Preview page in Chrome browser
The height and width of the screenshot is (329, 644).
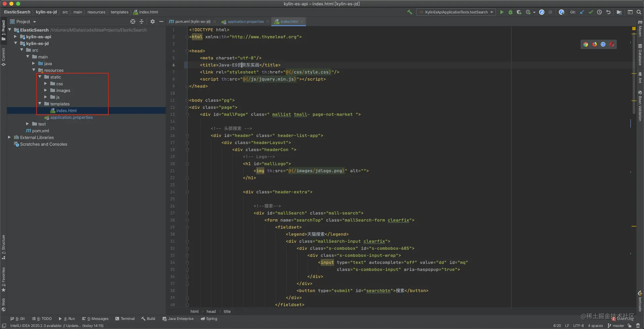[586, 44]
